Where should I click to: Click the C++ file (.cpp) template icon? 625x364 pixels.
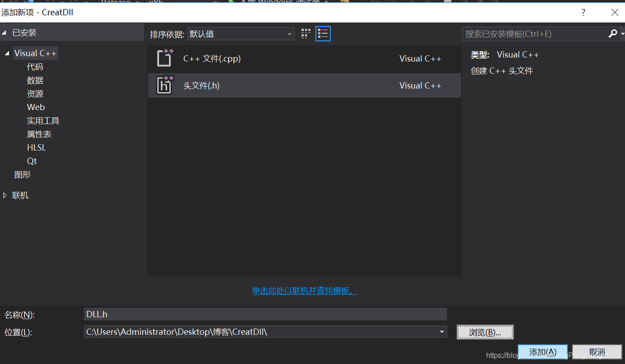(x=164, y=58)
